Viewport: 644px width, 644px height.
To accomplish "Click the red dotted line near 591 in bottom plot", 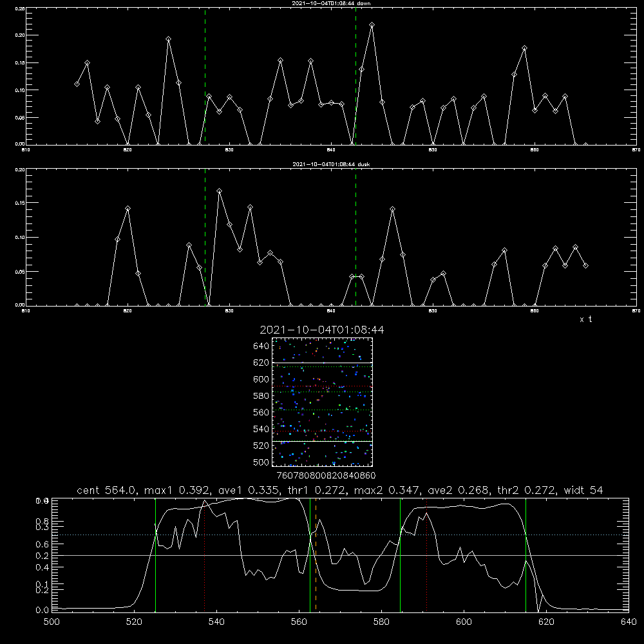I will (x=427, y=554).
